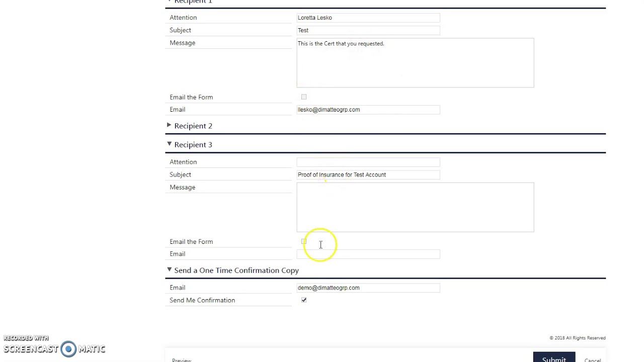Click the Preview link
Screen dimensions: 644x362
pyautogui.click(x=182, y=360)
